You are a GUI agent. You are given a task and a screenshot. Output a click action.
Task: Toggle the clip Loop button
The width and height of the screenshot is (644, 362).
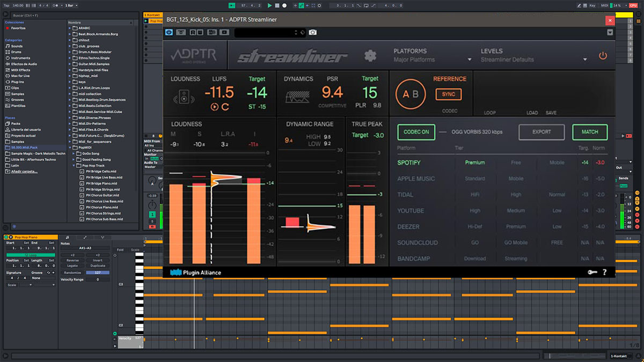(30, 255)
